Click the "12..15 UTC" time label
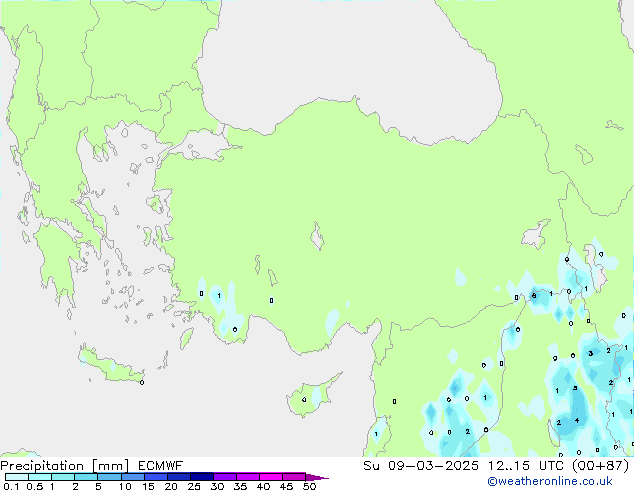This screenshot has height=490, width=634. (526, 466)
